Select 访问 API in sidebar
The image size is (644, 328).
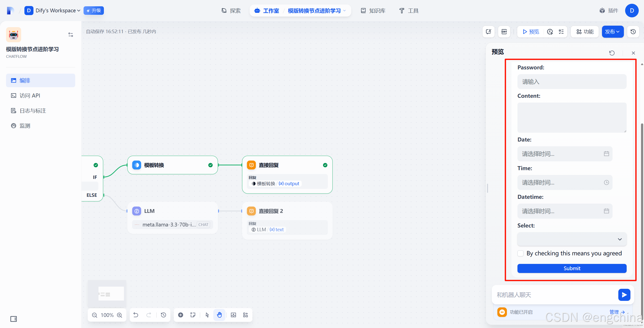(x=30, y=96)
